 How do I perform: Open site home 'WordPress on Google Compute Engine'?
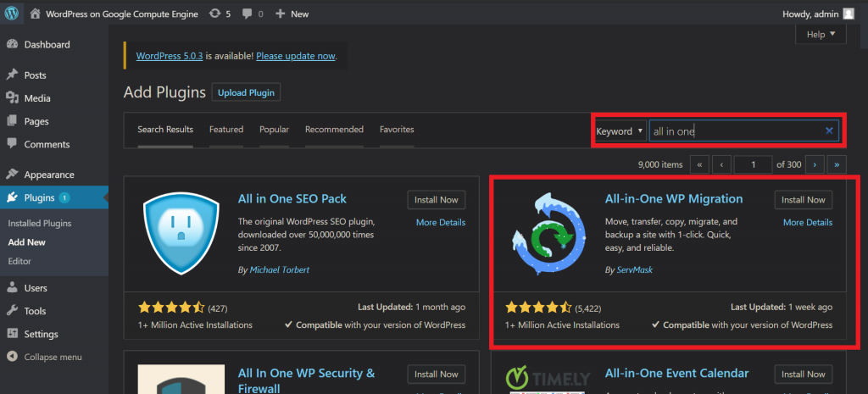pos(114,14)
